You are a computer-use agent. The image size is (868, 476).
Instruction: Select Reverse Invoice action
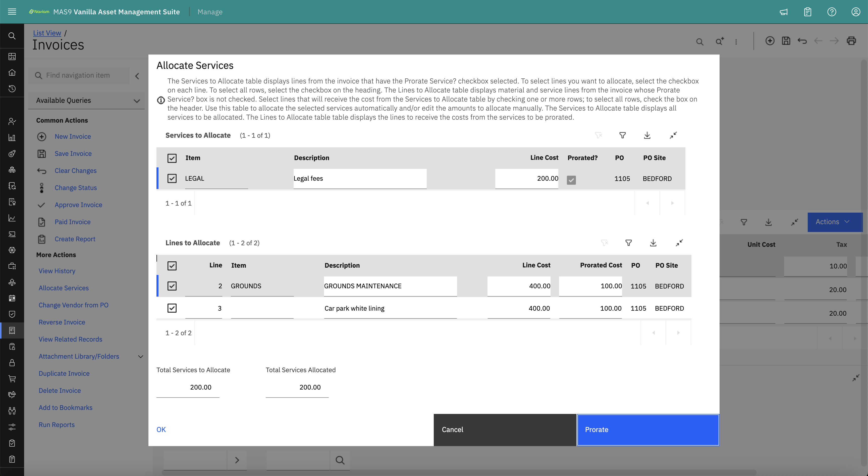(x=62, y=322)
